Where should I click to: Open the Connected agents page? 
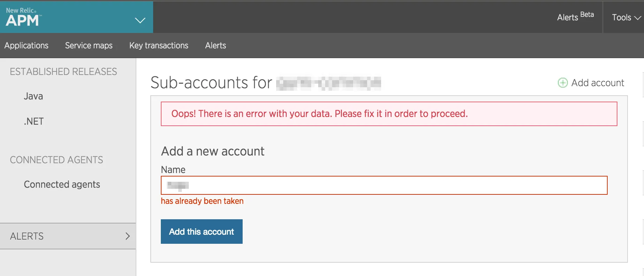[x=62, y=184]
